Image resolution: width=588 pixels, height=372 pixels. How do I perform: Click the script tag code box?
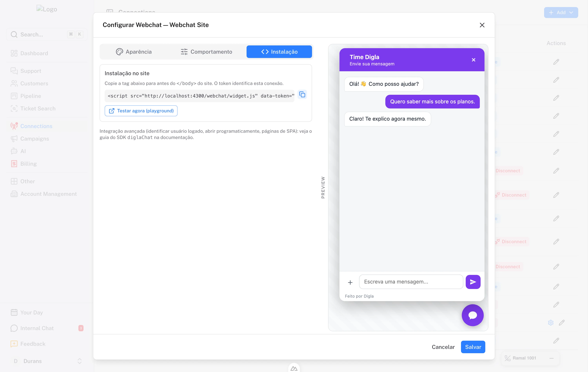tap(200, 96)
